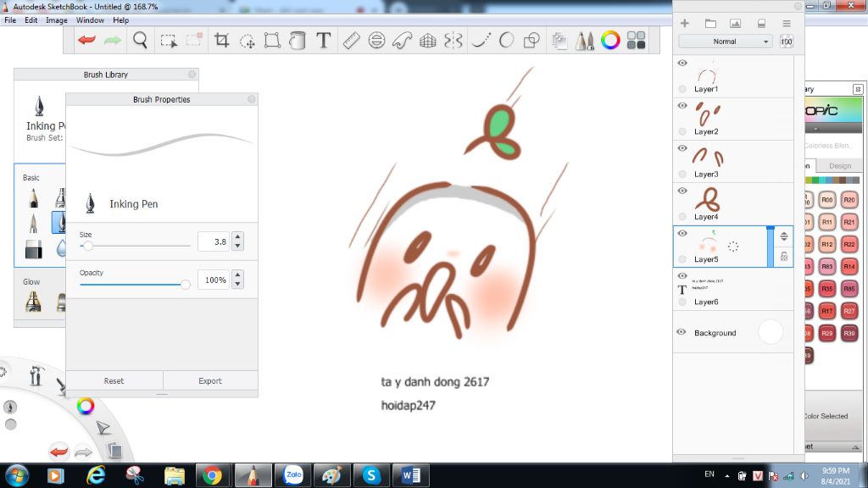
Task: Hide Layer4 with its eye icon
Action: [x=682, y=191]
